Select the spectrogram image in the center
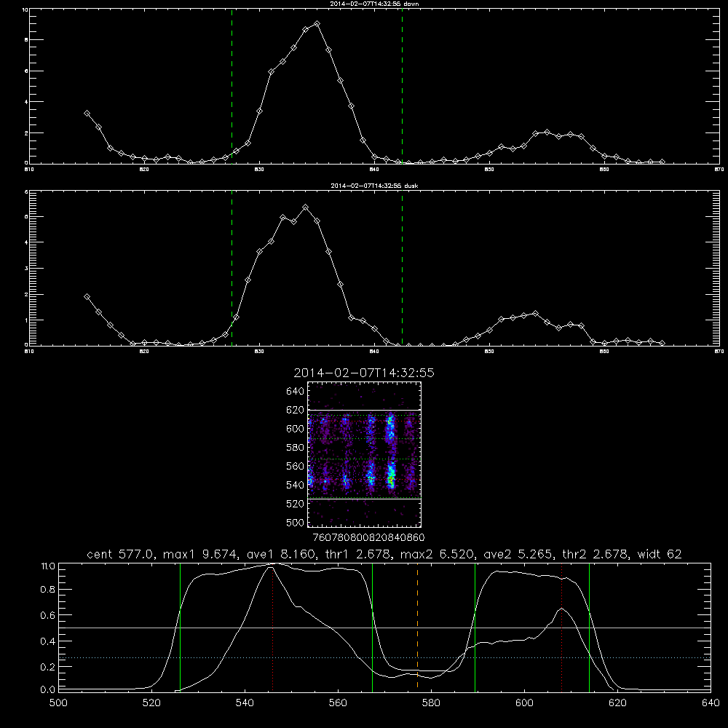The image size is (728, 728). [365, 454]
